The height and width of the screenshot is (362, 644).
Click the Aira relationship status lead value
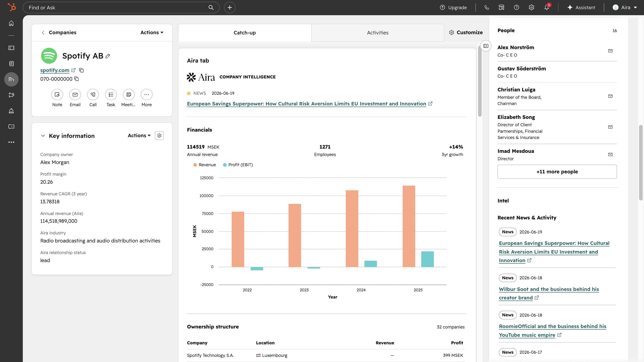(x=45, y=260)
